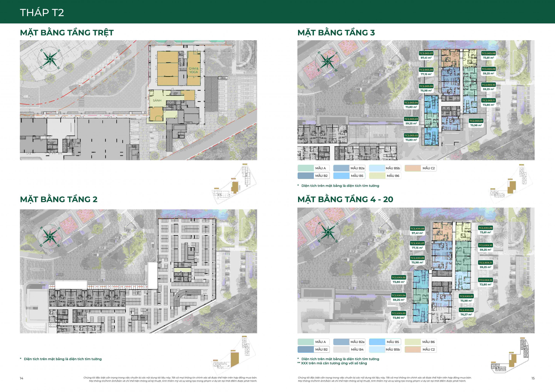Select unit tag TC2.003.01 75,98 m²
Screen dimensions: 555x392
pyautogui.click(x=476, y=123)
